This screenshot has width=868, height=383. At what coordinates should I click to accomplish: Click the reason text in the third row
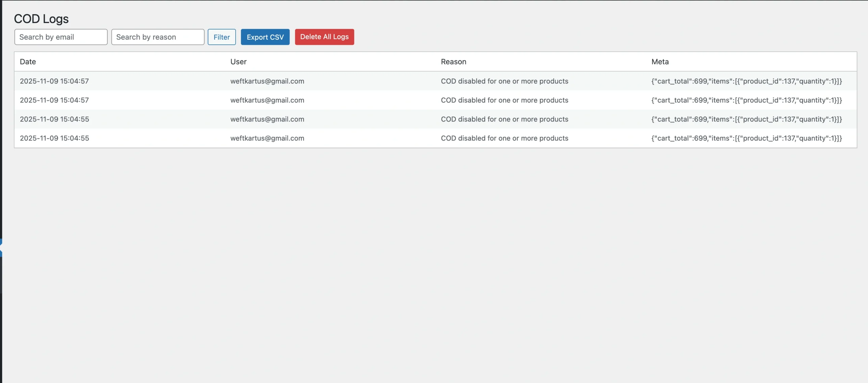504,119
